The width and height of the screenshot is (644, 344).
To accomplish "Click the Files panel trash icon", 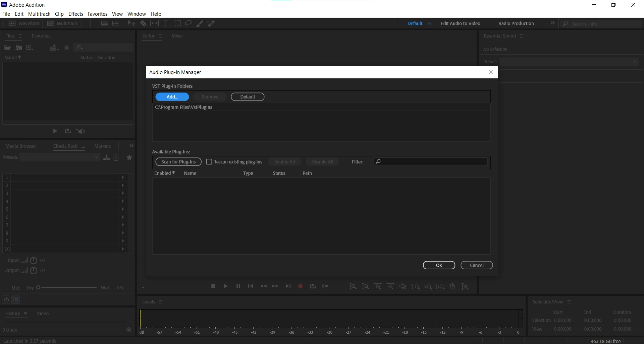I will [x=66, y=48].
